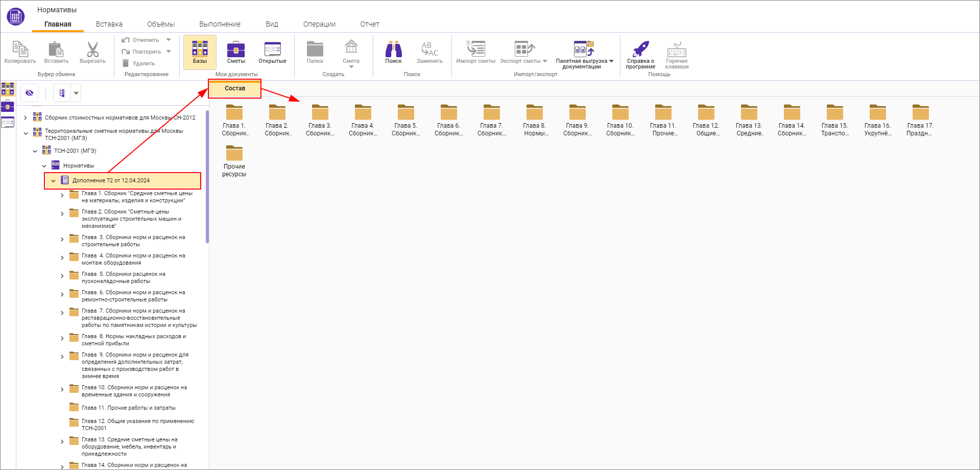The height and width of the screenshot is (470, 980).
Task: Click the tree panel vertical scrollbar
Action: [207, 177]
